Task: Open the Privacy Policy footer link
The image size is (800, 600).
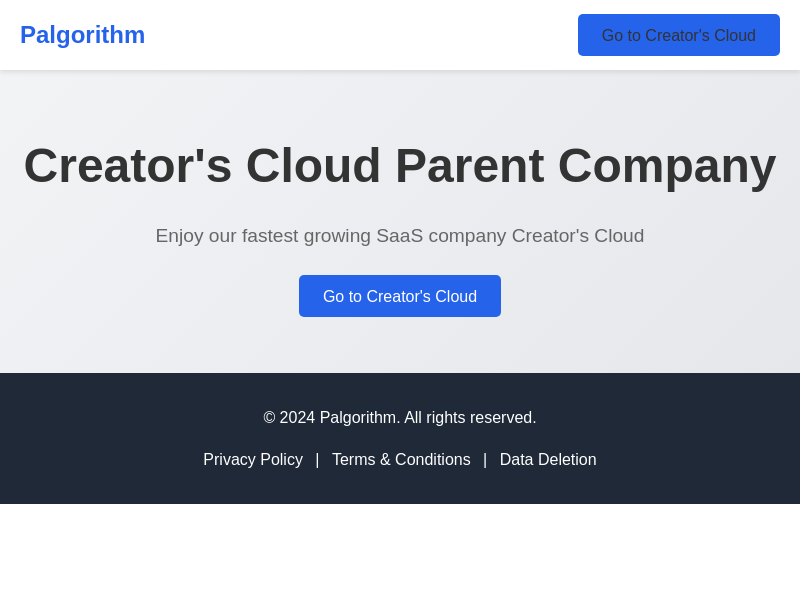Action: pos(253,460)
